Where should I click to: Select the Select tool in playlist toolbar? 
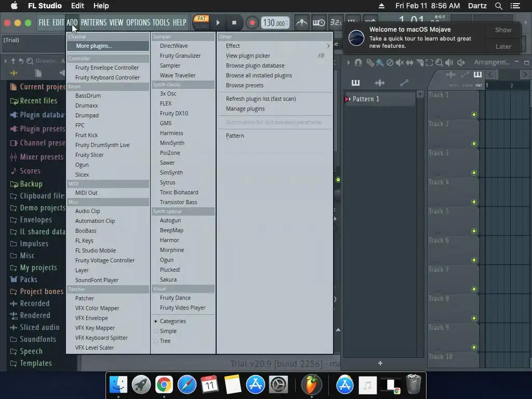[430, 62]
